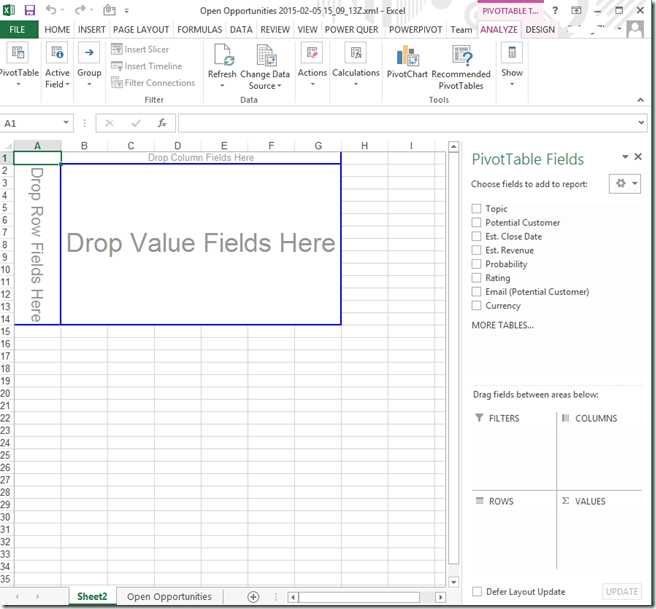This screenshot has width=656, height=609.
Task: Click the enter checkmark icon in formula bar
Action: click(x=136, y=123)
